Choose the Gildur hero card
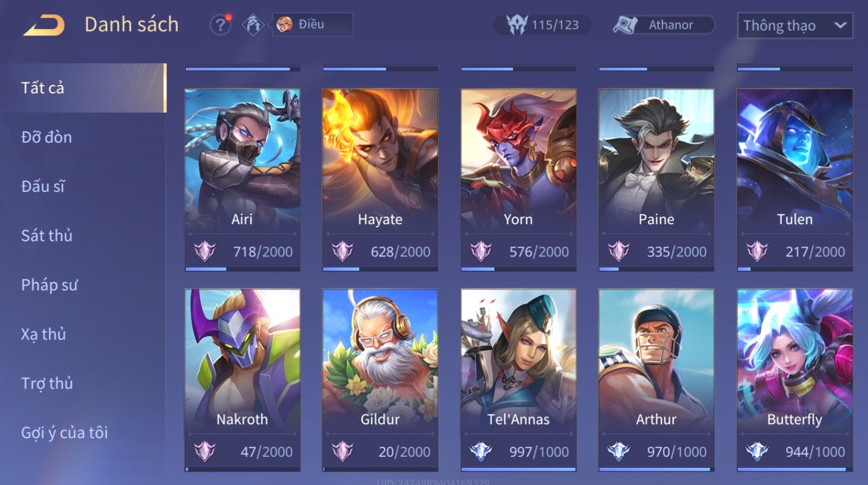 (x=380, y=380)
